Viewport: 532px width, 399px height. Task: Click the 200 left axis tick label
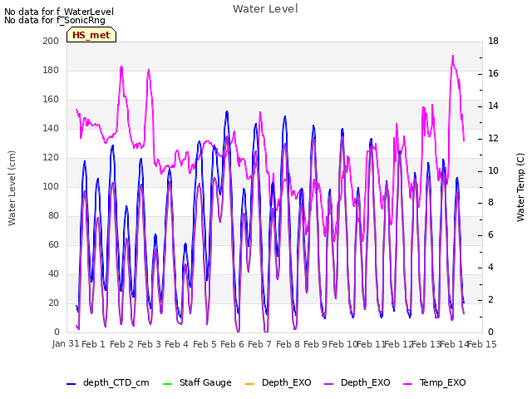coord(51,41)
